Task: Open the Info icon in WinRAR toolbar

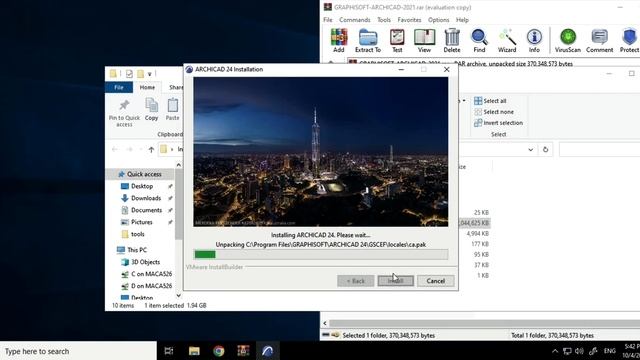Action: tap(534, 40)
